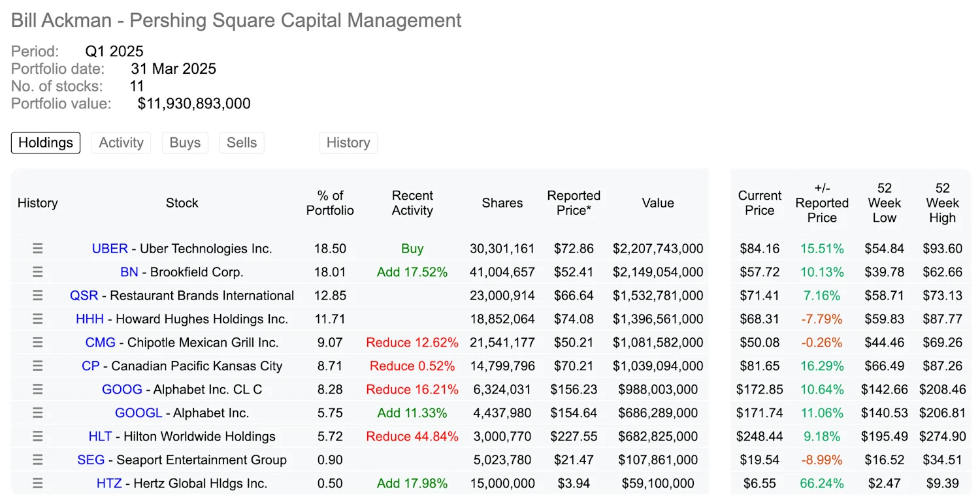Viewport: 980px width, 500px height.
Task: Click the $39.78 52-week low cell
Action: pyautogui.click(x=885, y=272)
